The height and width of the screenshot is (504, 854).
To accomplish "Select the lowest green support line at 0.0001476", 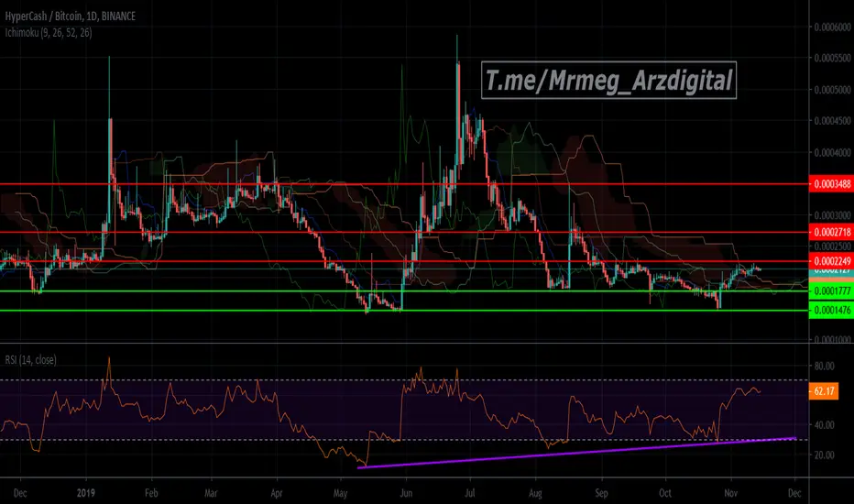I will pos(404,311).
